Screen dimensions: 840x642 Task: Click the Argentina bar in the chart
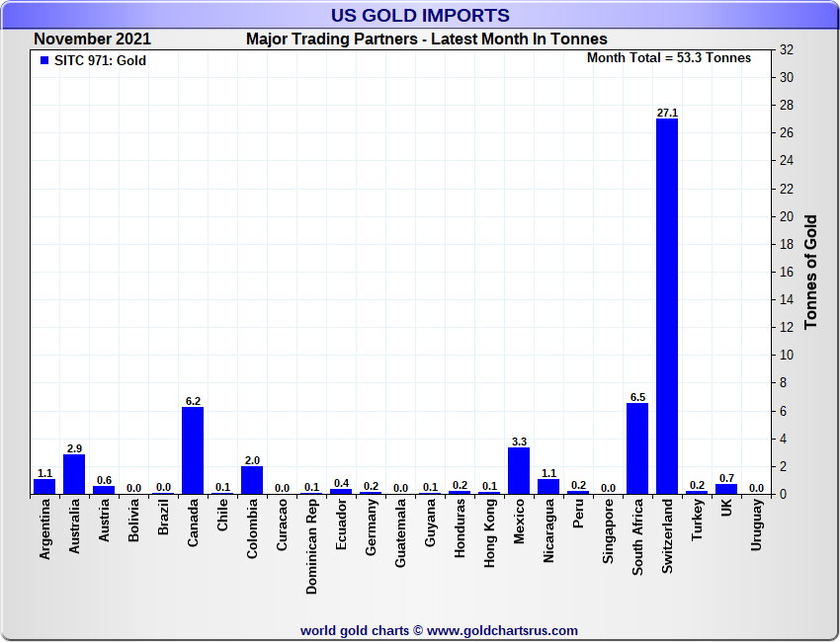click(44, 486)
